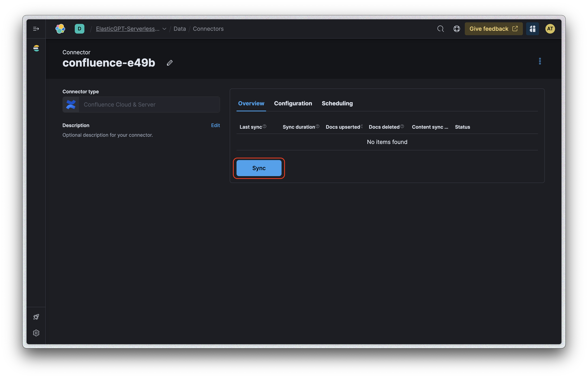Click the Elastic multicolor logo
The image size is (588, 378).
point(60,29)
